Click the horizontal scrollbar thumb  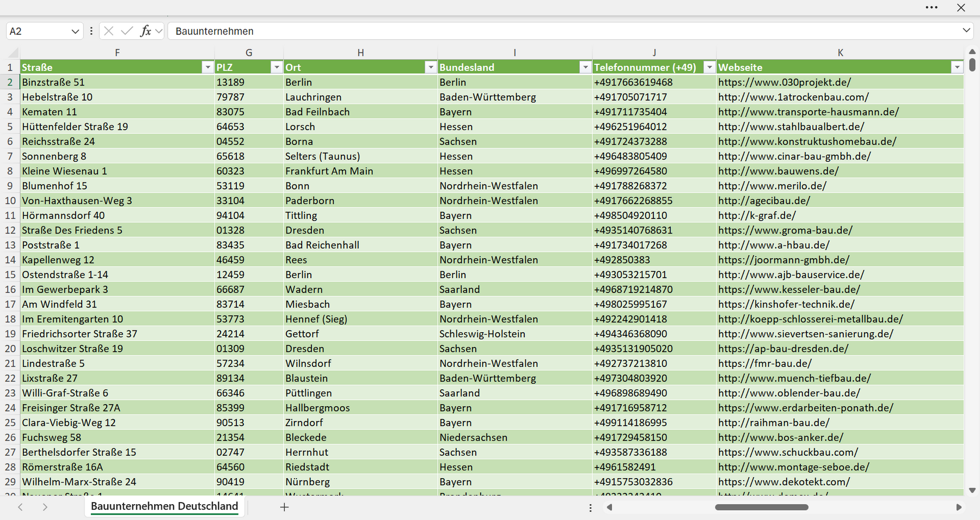762,507
